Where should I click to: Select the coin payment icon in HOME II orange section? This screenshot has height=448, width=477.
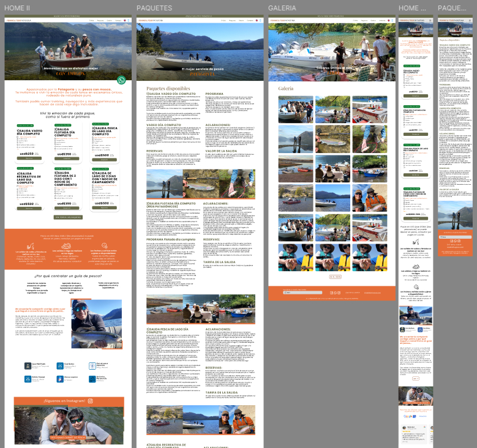point(104,246)
